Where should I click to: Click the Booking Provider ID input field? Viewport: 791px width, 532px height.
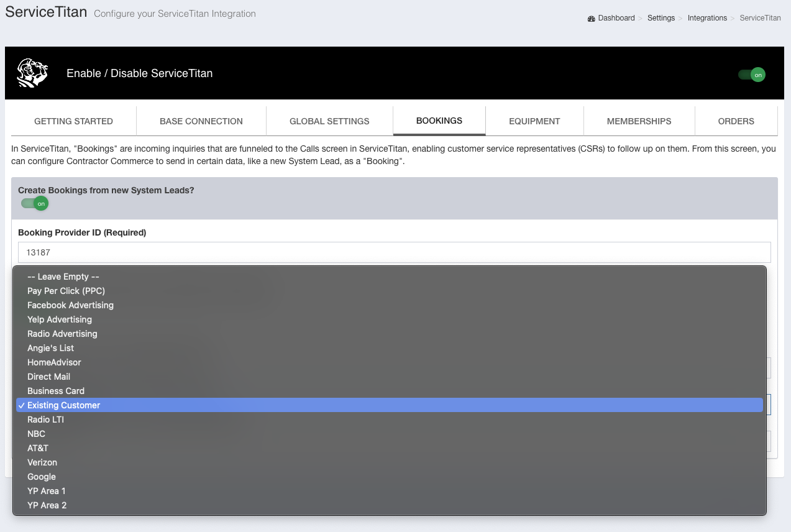pyautogui.click(x=395, y=252)
